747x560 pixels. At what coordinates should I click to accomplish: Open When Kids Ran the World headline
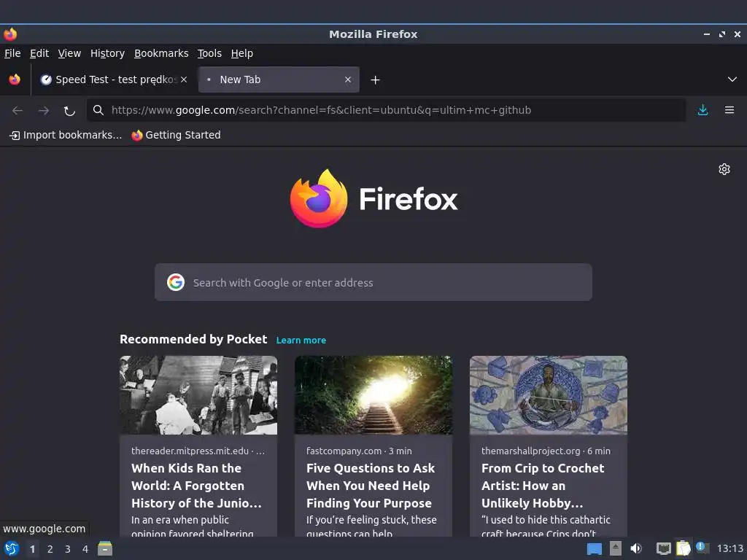pyautogui.click(x=197, y=486)
